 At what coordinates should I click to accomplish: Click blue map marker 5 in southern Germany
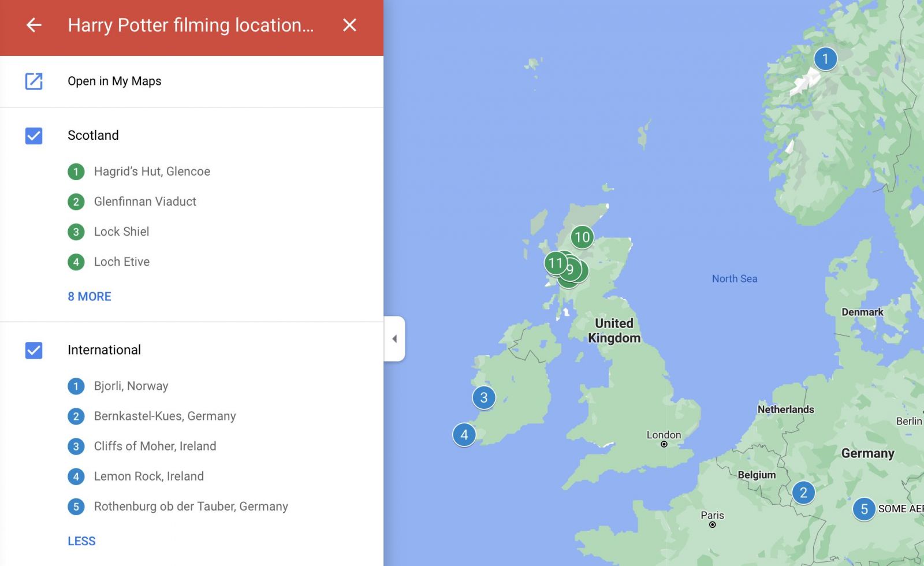click(x=864, y=509)
